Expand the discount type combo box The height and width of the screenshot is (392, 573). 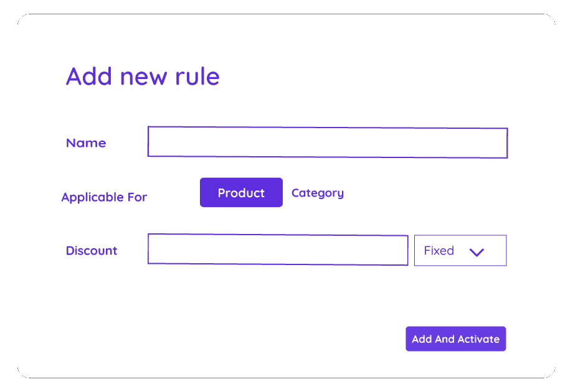(x=460, y=251)
